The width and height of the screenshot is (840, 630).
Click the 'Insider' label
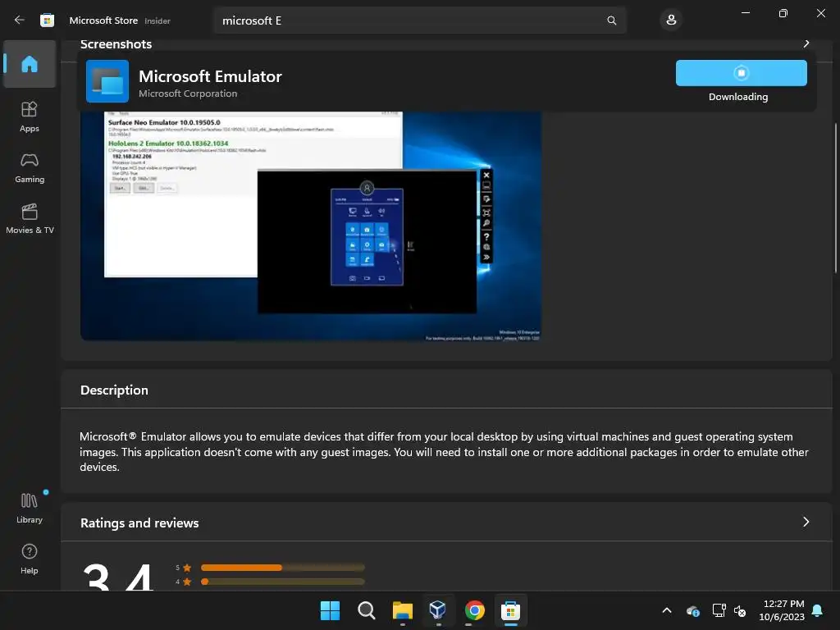(x=157, y=21)
